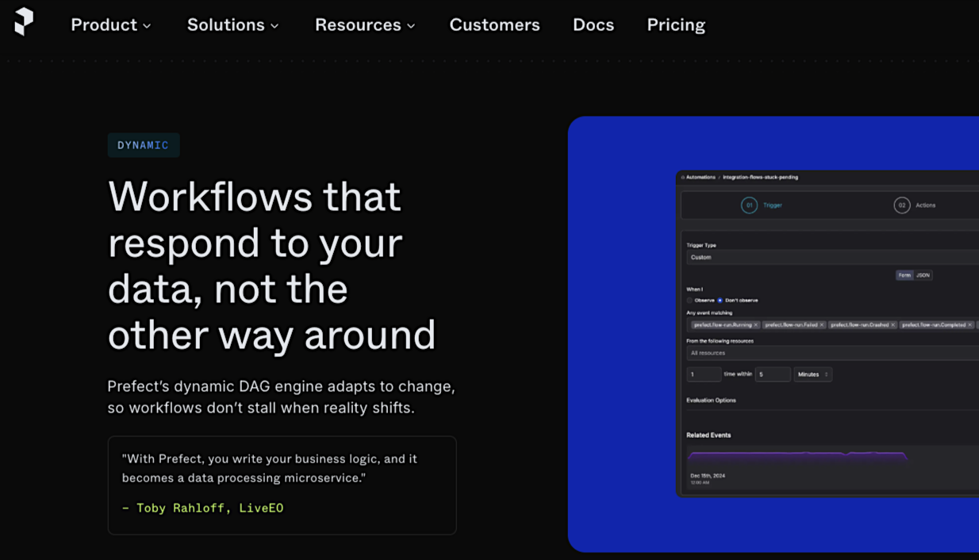Switch to the Form view toggle
Screen dimensions: 979x560
click(x=904, y=275)
